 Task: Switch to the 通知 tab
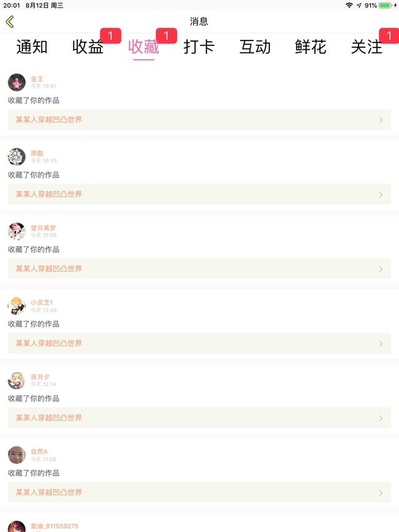[32, 47]
